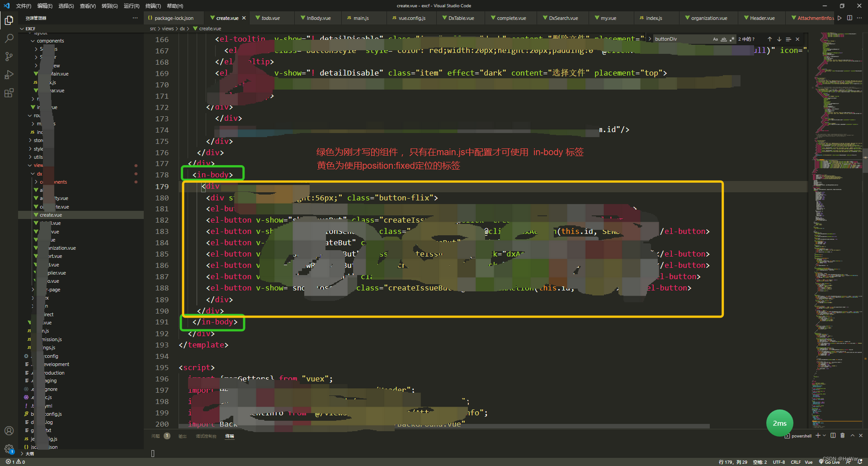Toggle find in selection
The image size is (868, 466).
pos(788,39)
